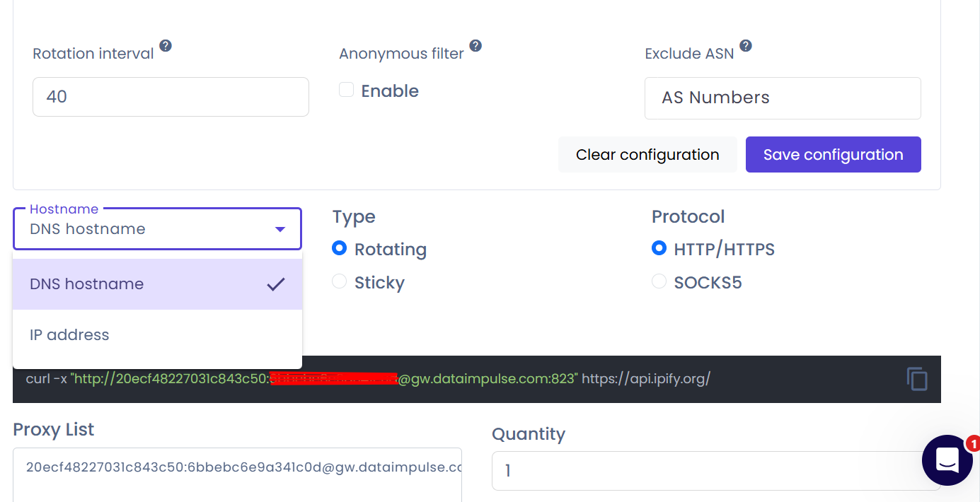Click the api.ipify.org URL text in the curl command
The height and width of the screenshot is (502, 980).
(646, 379)
